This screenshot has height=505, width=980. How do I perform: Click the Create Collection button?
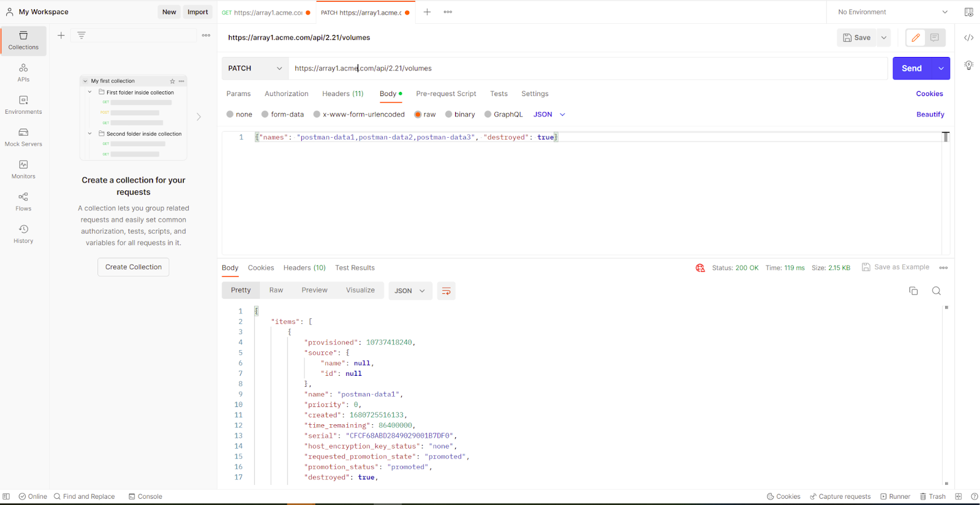[134, 267]
